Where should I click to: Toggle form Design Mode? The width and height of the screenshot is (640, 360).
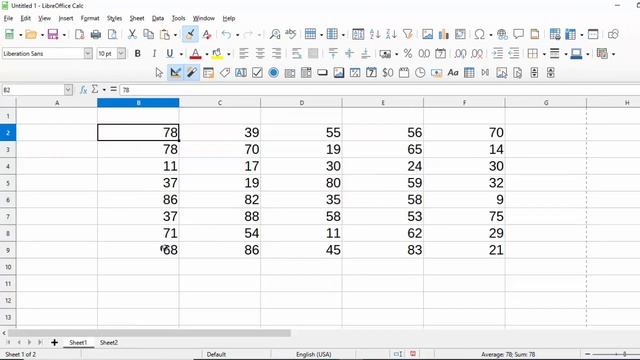(x=176, y=73)
